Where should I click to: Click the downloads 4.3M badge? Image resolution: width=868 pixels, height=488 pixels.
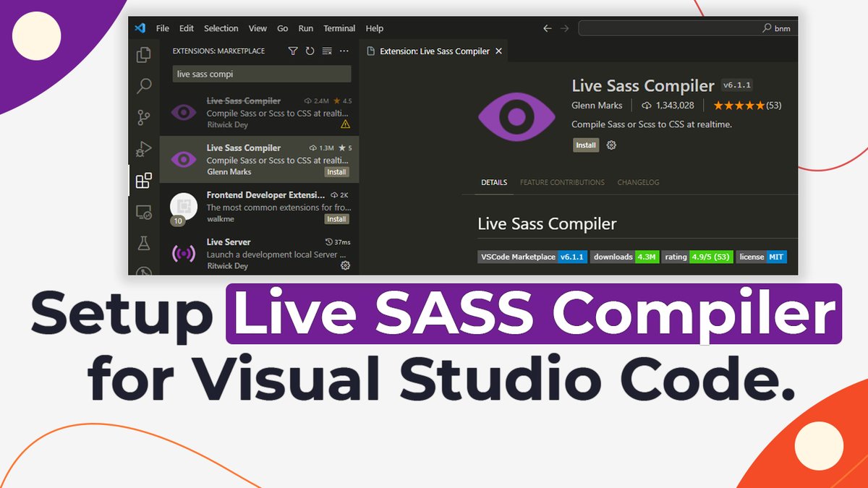pyautogui.click(x=625, y=257)
